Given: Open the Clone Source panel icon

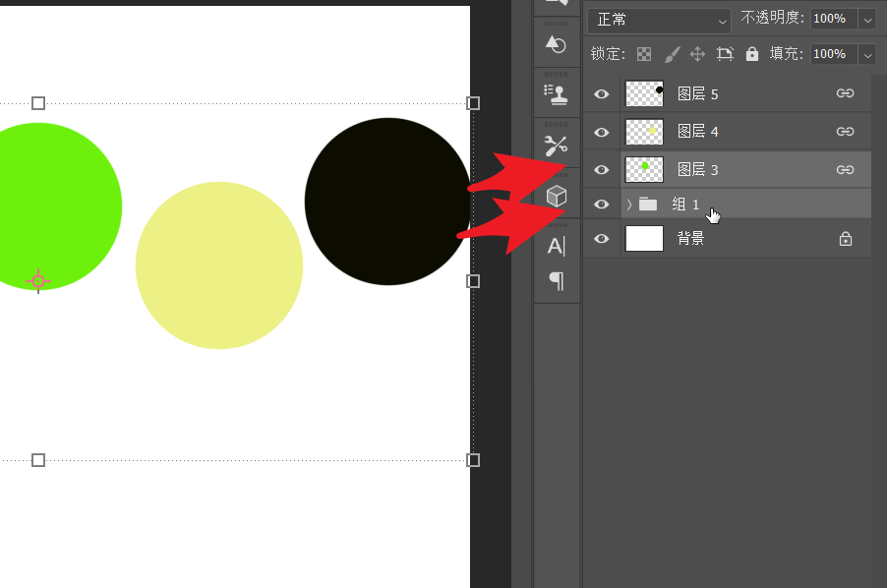Looking at the screenshot, I should 557,94.
